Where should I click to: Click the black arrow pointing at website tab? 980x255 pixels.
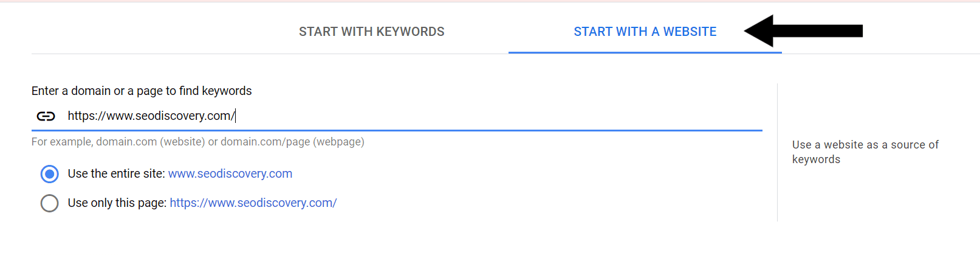point(803,31)
